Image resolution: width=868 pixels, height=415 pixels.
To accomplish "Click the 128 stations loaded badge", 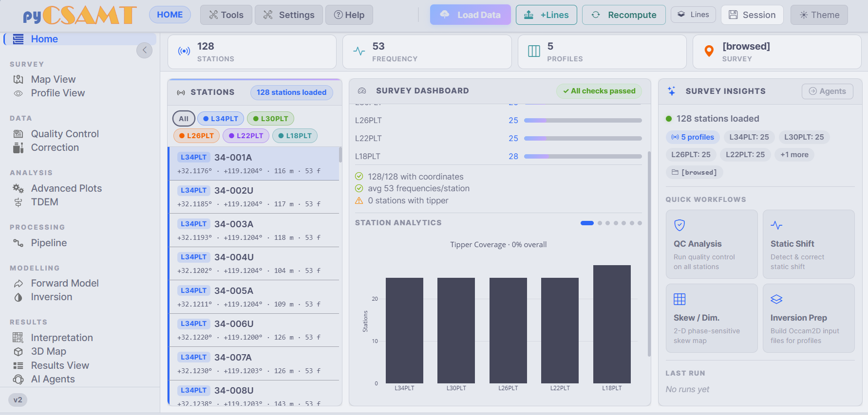I will [x=291, y=92].
